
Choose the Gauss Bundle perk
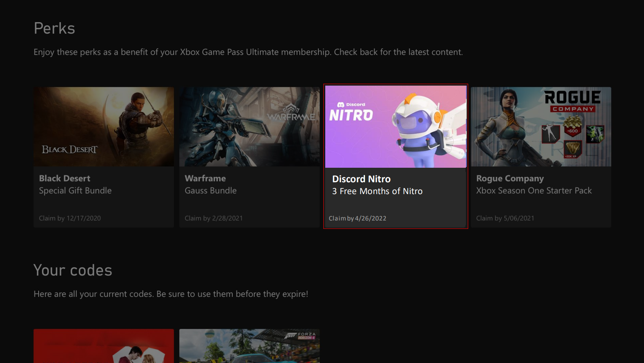[x=211, y=191]
